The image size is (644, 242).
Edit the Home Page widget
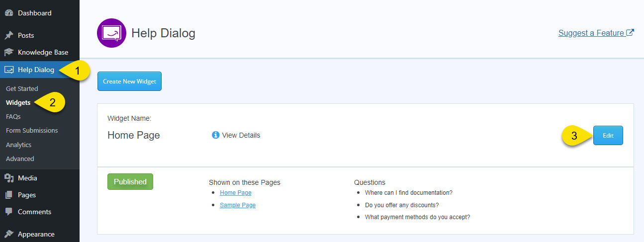(608, 135)
